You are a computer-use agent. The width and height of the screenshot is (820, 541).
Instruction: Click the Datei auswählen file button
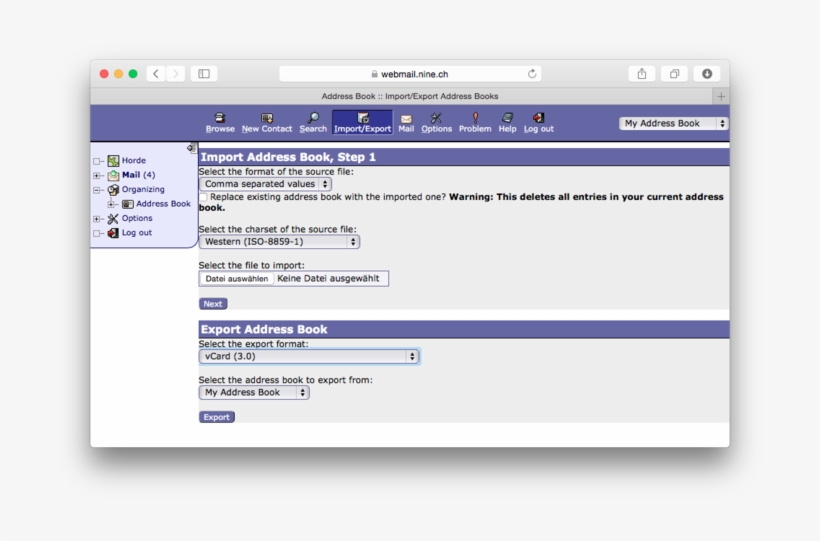click(236, 279)
